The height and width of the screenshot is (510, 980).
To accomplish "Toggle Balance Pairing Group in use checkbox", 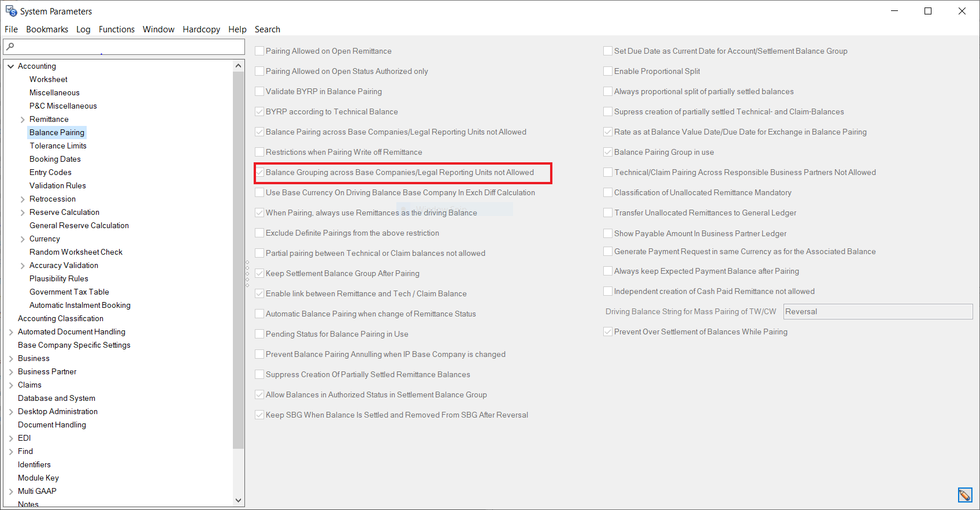I will click(608, 152).
